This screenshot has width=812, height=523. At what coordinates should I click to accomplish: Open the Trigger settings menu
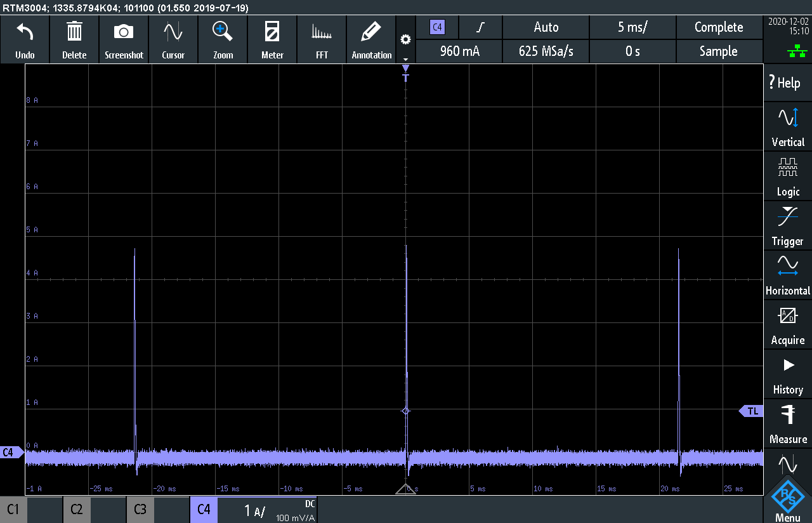click(x=787, y=225)
